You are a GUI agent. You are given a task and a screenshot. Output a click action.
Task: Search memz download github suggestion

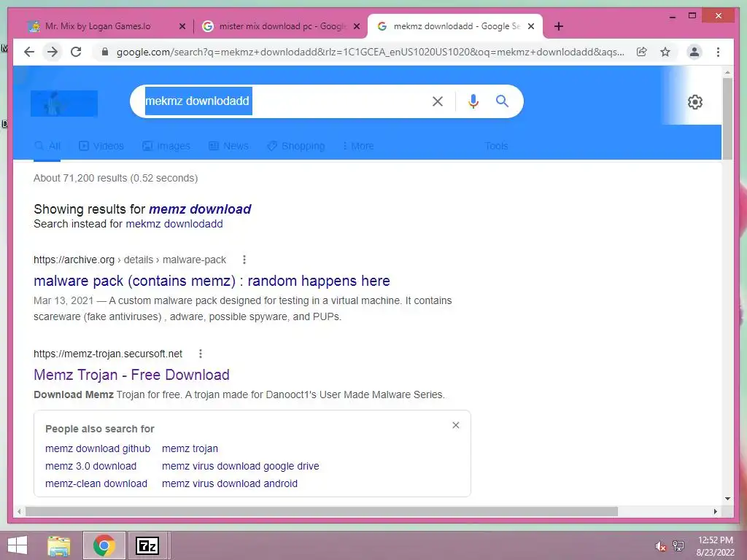(98, 448)
